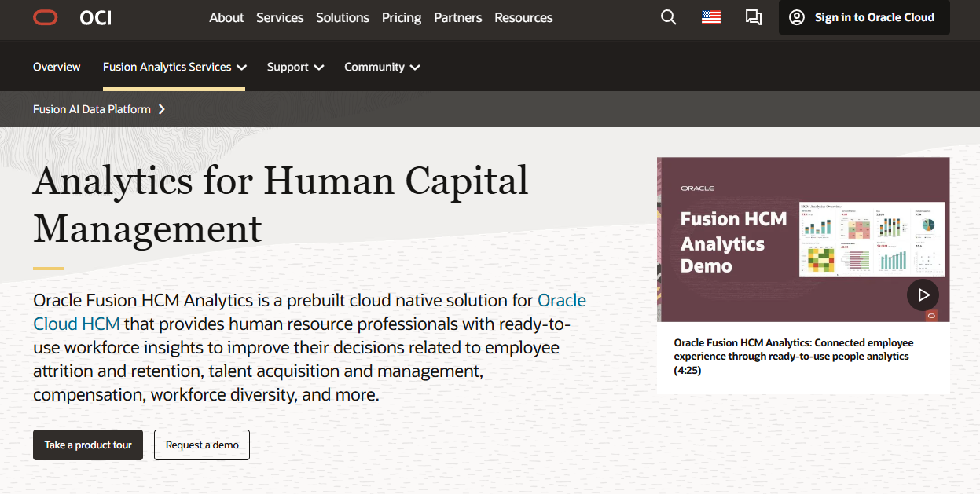This screenshot has height=494, width=980.
Task: Click the US flag language icon
Action: coord(710,16)
